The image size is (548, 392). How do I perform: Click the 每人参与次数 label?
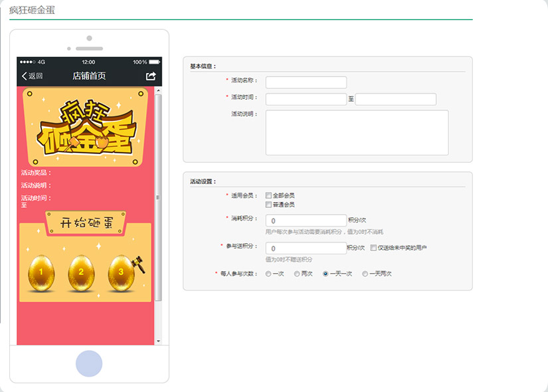coord(238,274)
